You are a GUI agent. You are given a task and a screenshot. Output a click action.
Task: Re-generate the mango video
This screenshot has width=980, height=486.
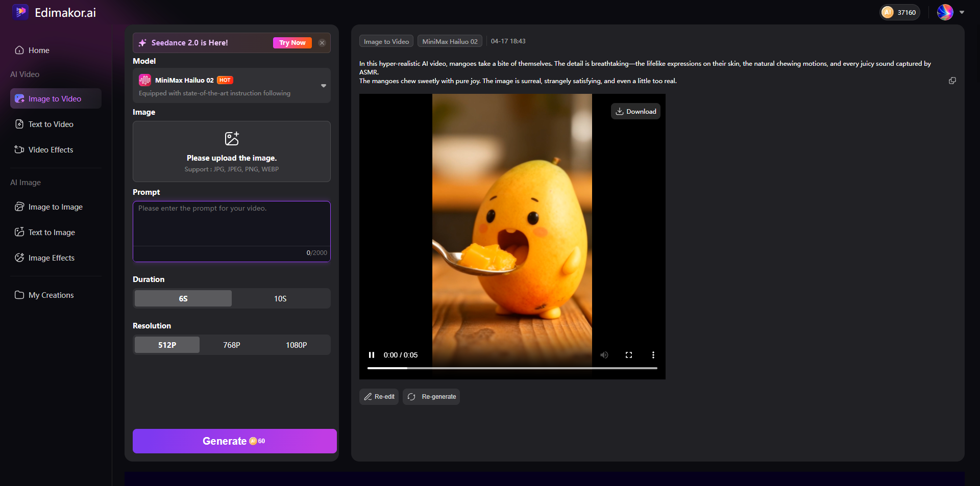[431, 397]
